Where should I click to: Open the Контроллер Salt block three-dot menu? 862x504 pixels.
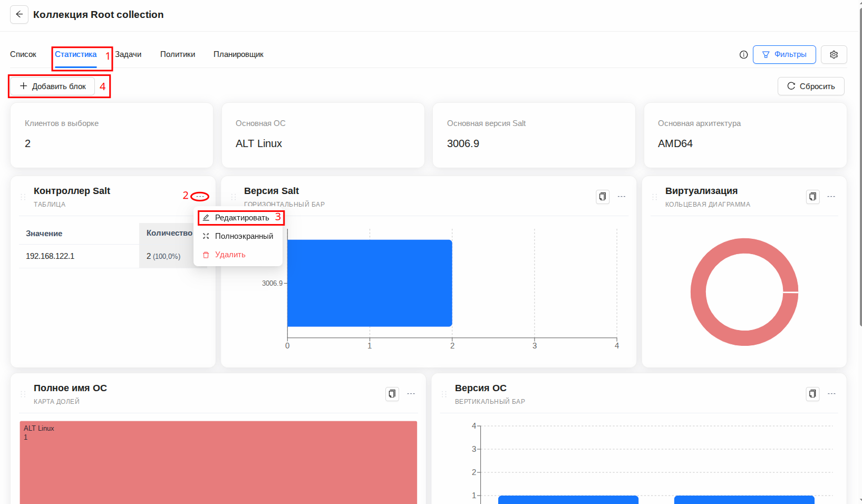[200, 197]
